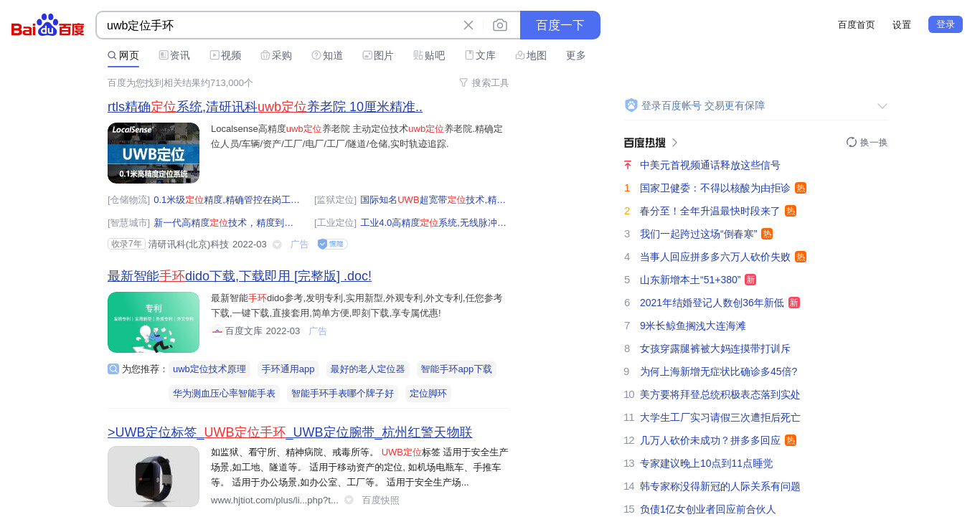Select the 网页 tab
This screenshot has width=980, height=522.
(123, 55)
